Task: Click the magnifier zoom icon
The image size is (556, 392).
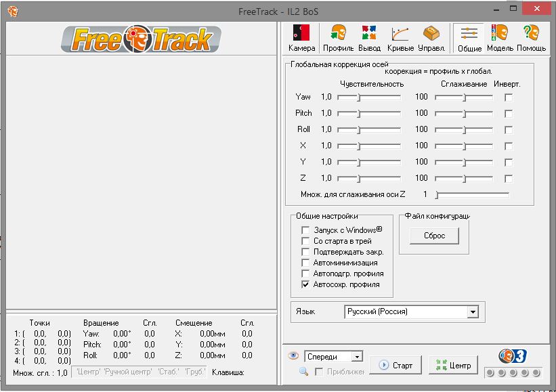Action: click(303, 372)
